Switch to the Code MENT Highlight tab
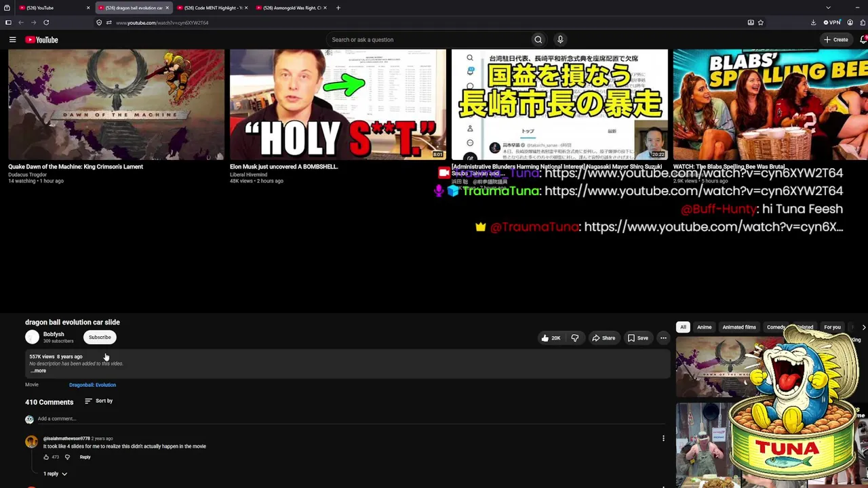868x488 pixels. (x=212, y=7)
